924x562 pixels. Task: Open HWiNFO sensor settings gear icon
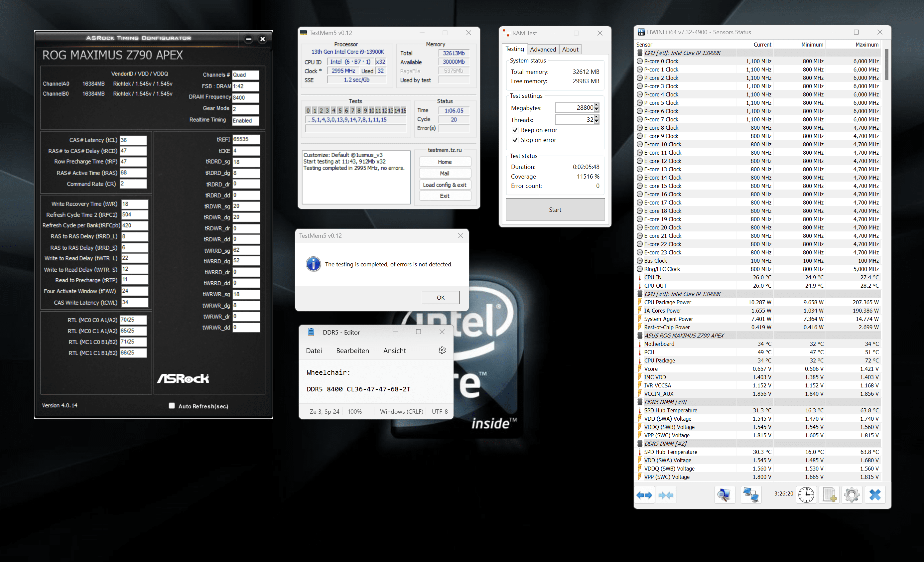pyautogui.click(x=852, y=495)
